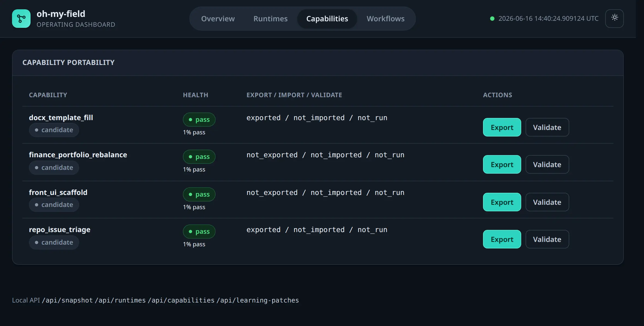Click the oh-my-field branch logo icon
This screenshot has height=326, width=644.
[21, 19]
